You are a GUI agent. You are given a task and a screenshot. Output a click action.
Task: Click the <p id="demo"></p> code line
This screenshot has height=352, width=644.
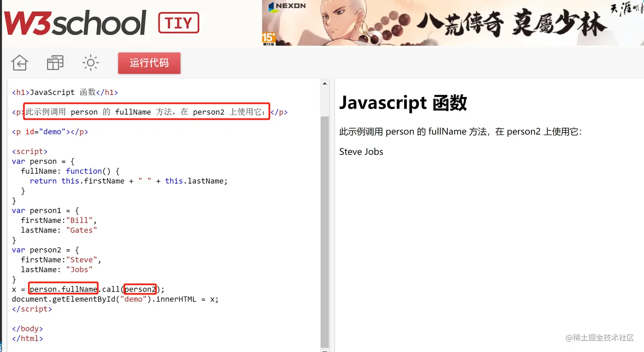coord(50,132)
